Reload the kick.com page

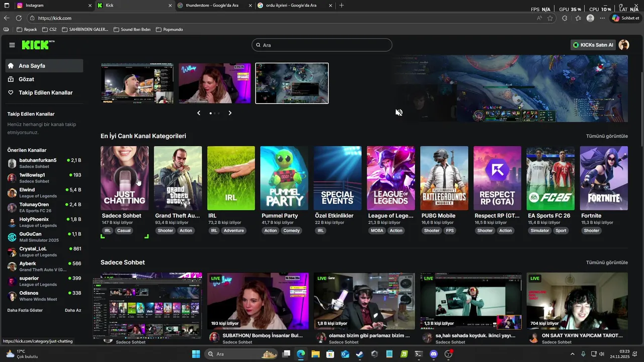(19, 18)
